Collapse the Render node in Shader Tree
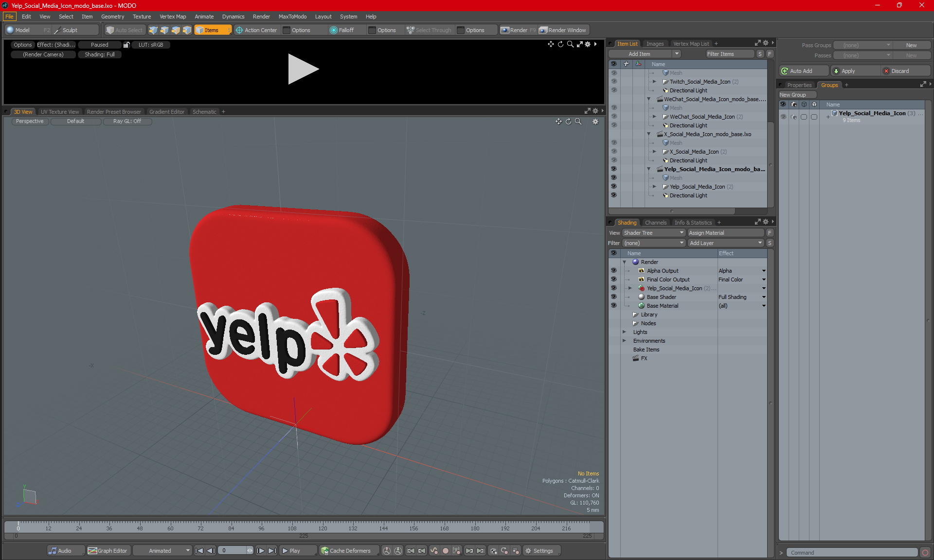 [625, 262]
